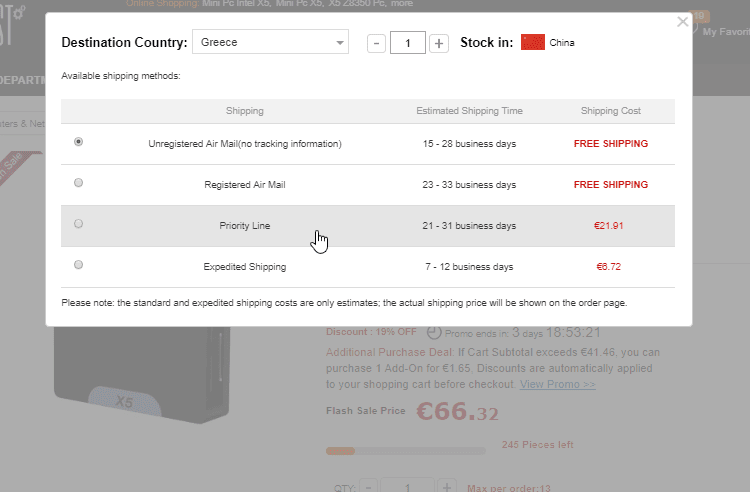Choose the Priority Line radio option
The image size is (750, 492).
tap(78, 224)
